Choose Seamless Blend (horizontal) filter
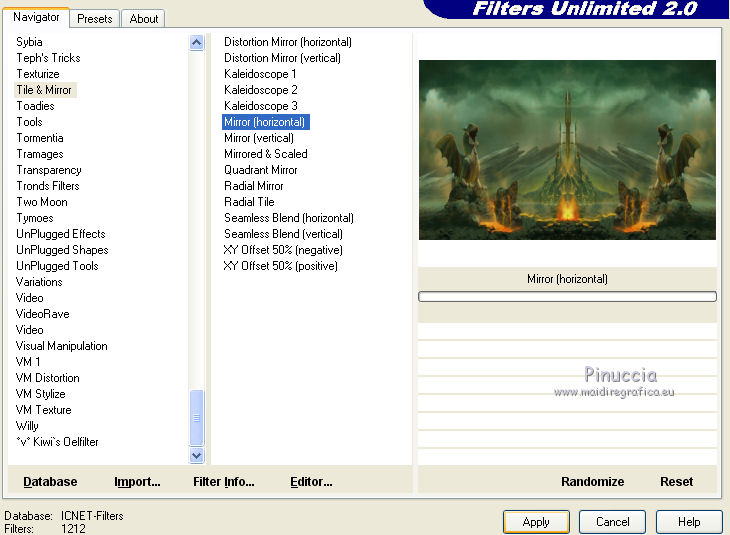The width and height of the screenshot is (730, 535). click(289, 218)
